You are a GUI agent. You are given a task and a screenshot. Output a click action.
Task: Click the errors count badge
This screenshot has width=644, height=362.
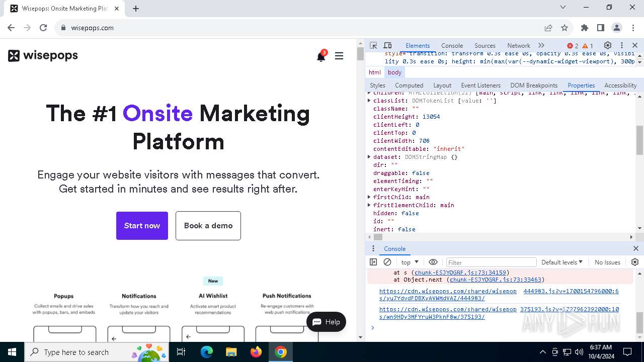pyautogui.click(x=573, y=46)
